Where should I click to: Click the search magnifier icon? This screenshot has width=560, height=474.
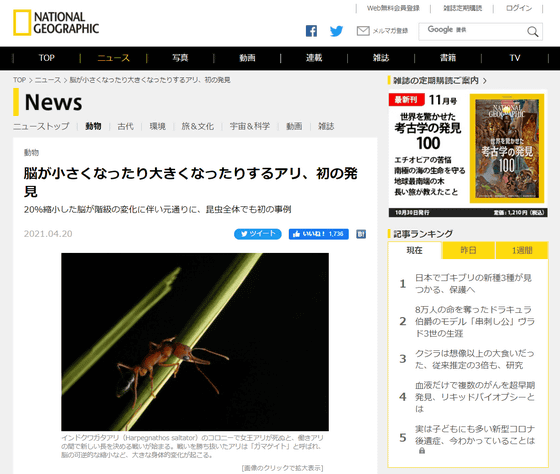click(532, 31)
